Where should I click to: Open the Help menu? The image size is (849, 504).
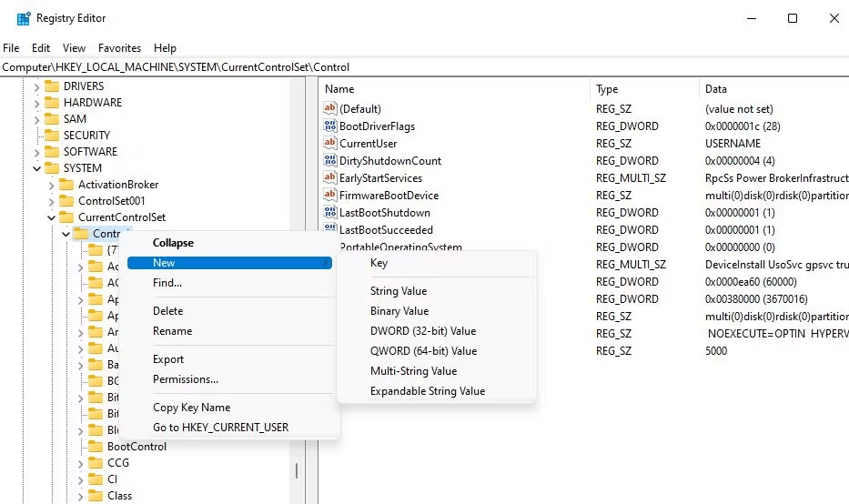coord(165,47)
